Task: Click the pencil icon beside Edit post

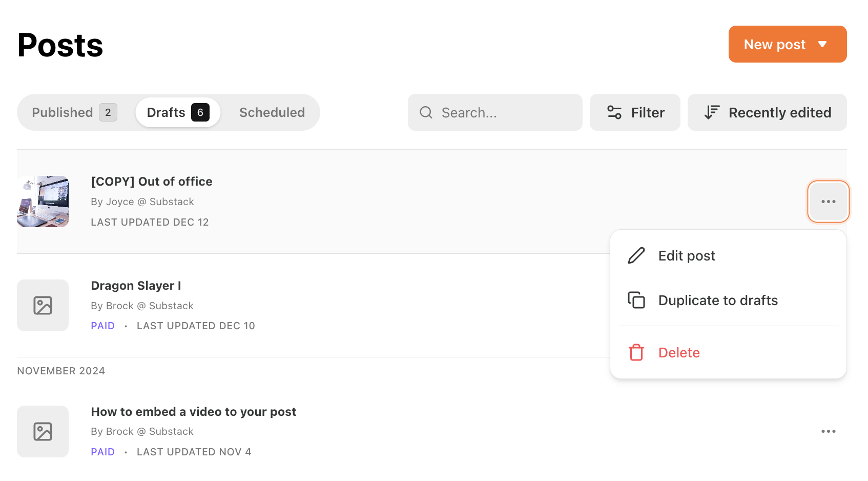Action: 636,255
